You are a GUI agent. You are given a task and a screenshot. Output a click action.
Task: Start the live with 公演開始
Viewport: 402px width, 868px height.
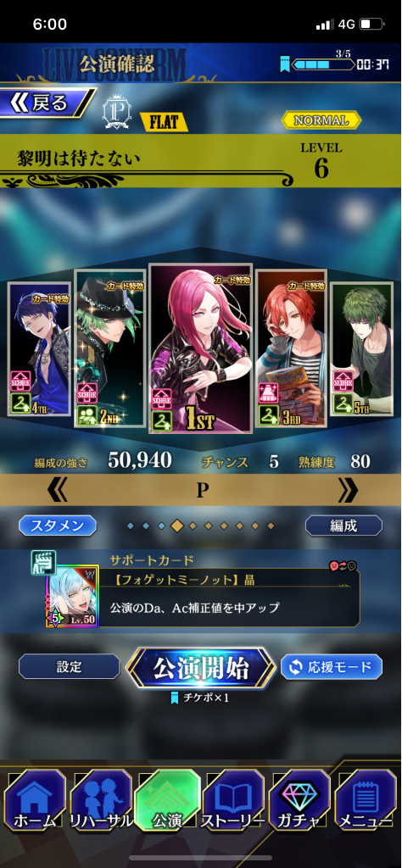pos(201,668)
